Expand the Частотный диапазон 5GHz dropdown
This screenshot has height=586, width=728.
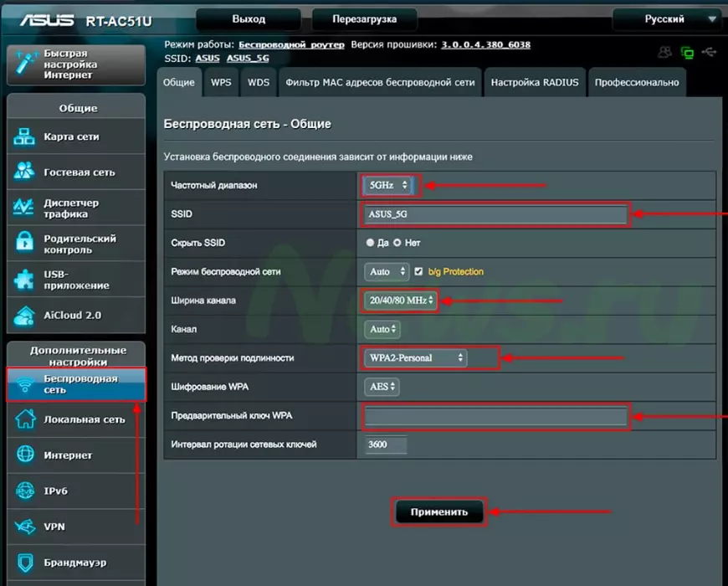click(388, 185)
